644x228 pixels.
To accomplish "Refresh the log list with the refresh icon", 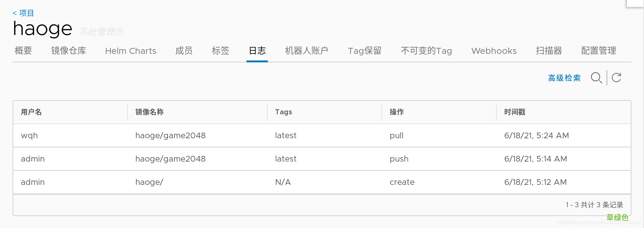I will click(616, 78).
